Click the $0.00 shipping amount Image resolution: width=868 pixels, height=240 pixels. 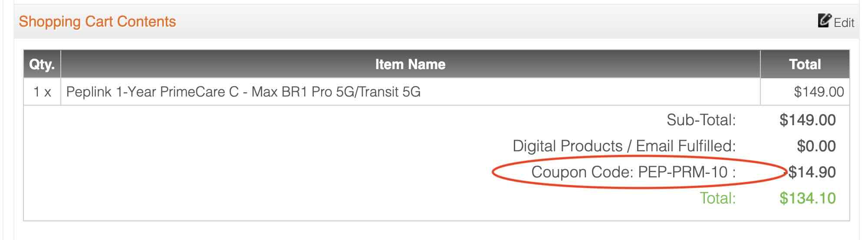coord(816,146)
